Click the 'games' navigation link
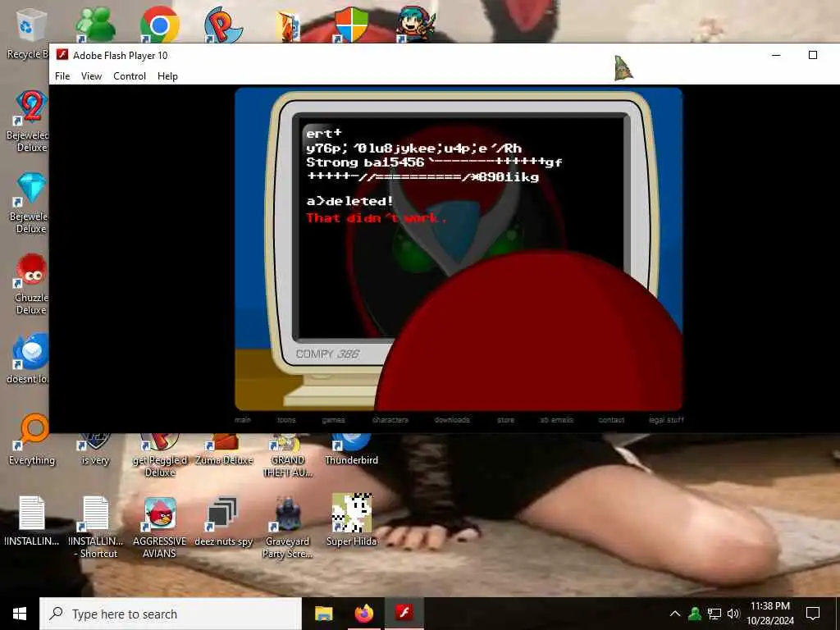 (x=333, y=419)
